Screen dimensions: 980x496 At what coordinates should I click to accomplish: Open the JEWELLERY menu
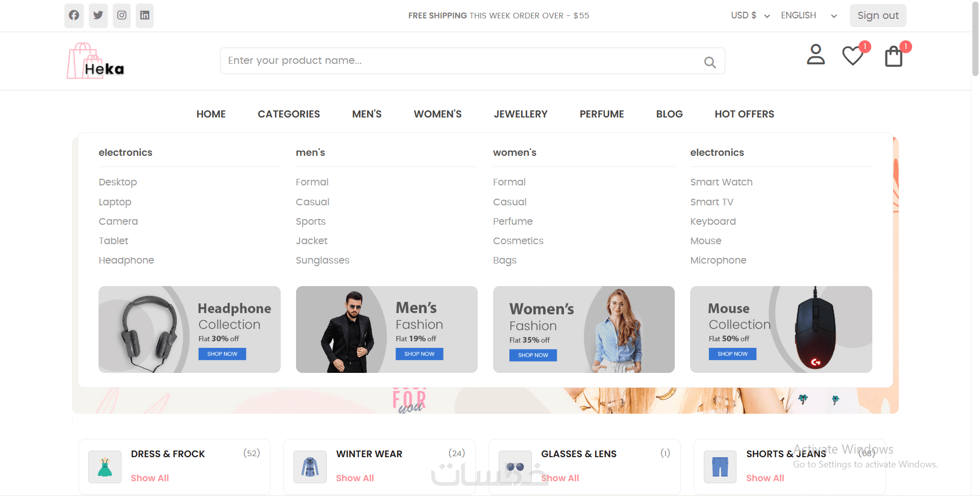(521, 114)
